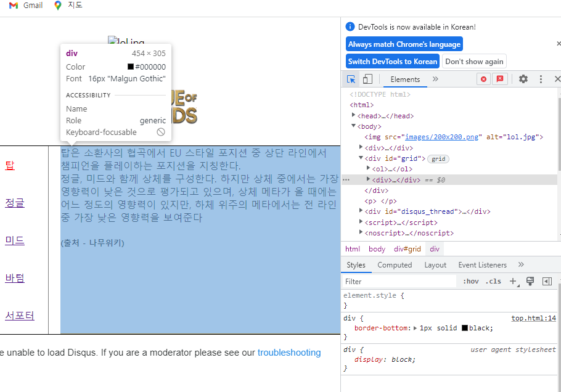Toggle the .cls element classes button

[493, 282]
